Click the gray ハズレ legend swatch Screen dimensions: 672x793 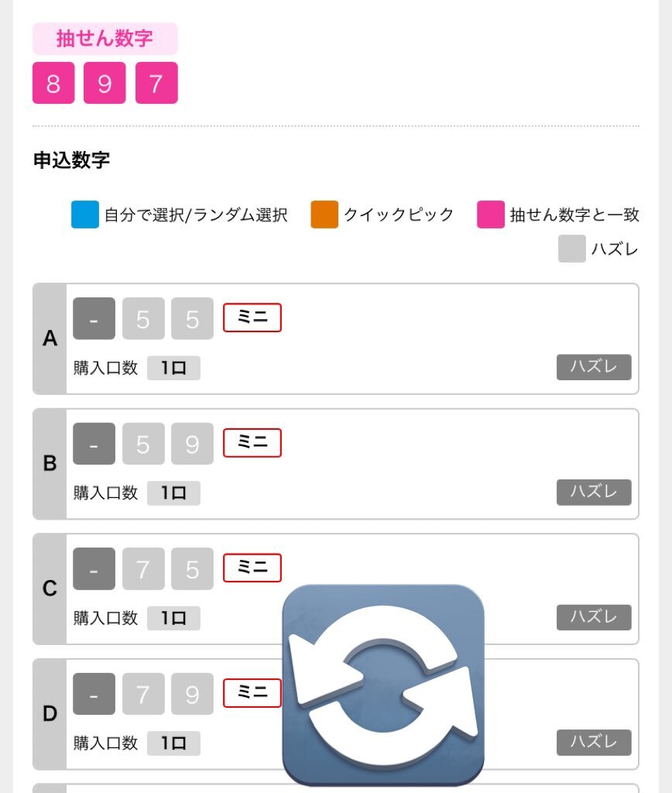[572, 249]
